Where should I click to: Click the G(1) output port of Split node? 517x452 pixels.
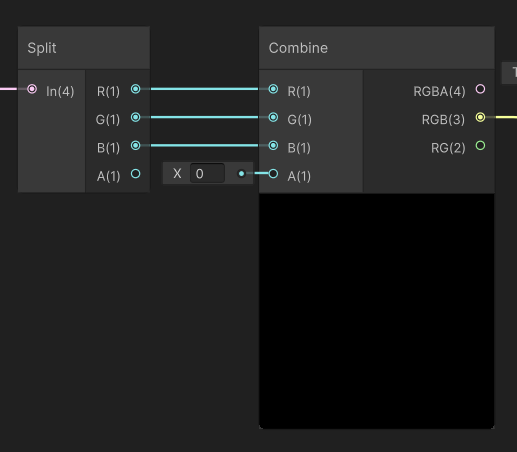point(136,117)
